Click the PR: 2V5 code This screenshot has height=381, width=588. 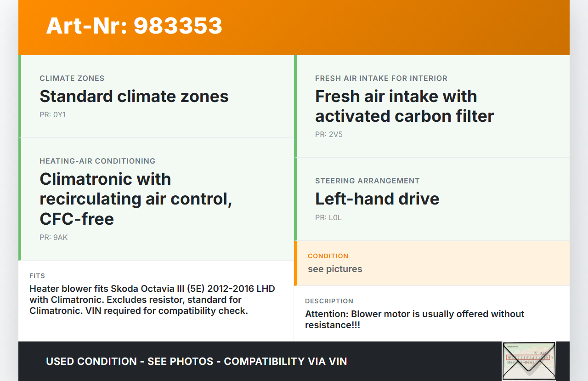[x=329, y=135]
